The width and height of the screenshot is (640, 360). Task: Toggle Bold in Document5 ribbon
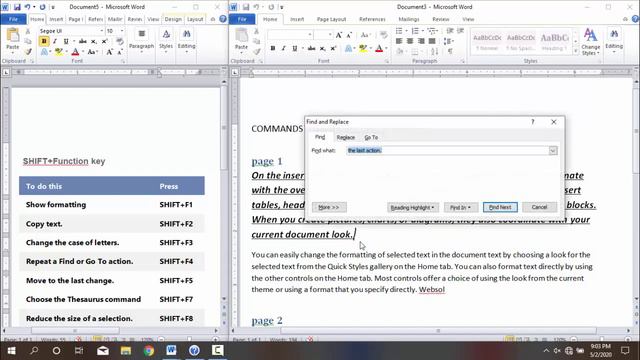[44, 41]
